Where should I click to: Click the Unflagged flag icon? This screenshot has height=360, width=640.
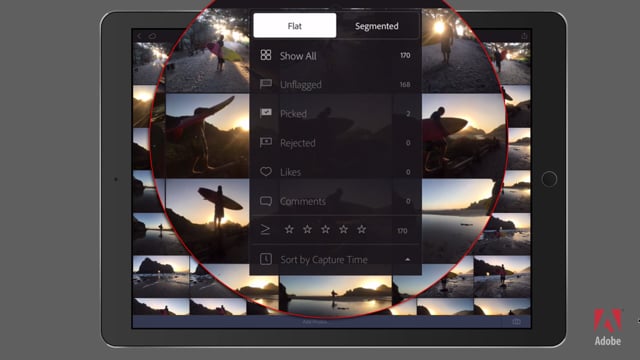(x=266, y=84)
